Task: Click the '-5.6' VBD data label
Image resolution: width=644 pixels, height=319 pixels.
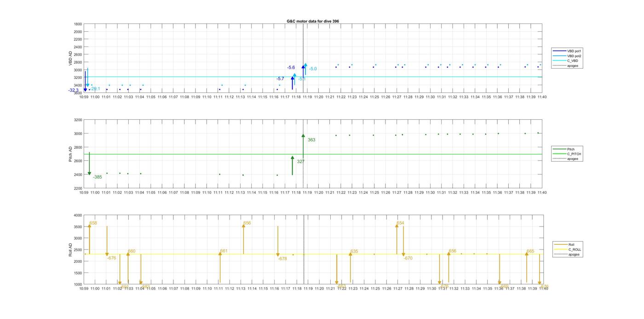Action: tap(291, 68)
